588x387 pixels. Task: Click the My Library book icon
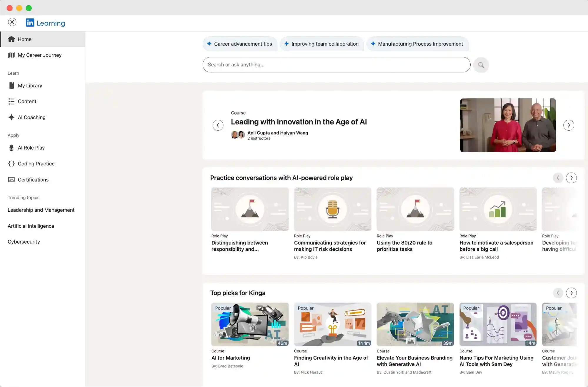click(x=11, y=86)
